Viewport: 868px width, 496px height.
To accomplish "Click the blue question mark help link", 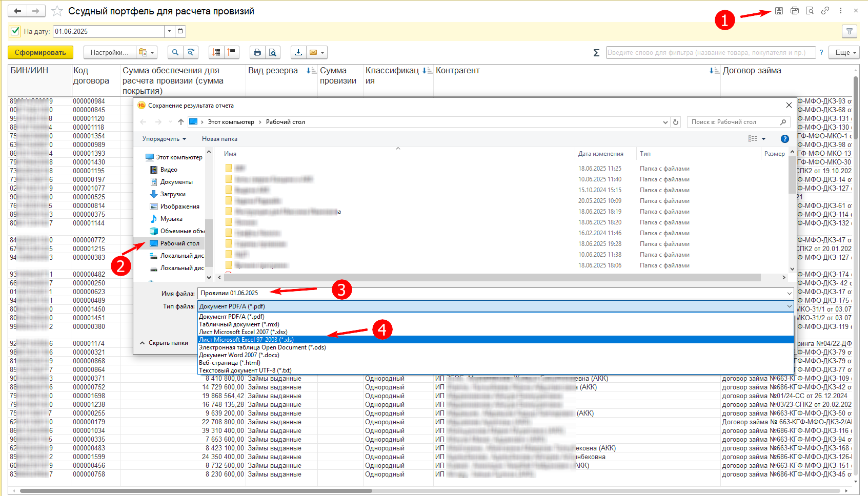I will 821,52.
